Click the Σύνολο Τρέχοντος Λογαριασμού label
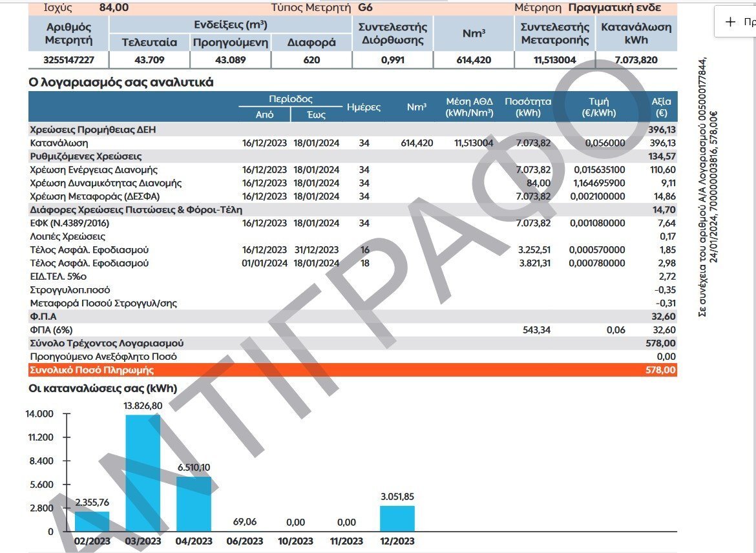Viewport: 756px width, 553px height. (x=107, y=344)
